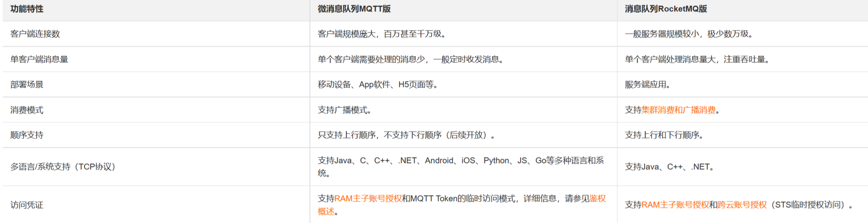868x223 pixels.
Task: Open the 集群消费和广播消费 link
Action: 678,110
